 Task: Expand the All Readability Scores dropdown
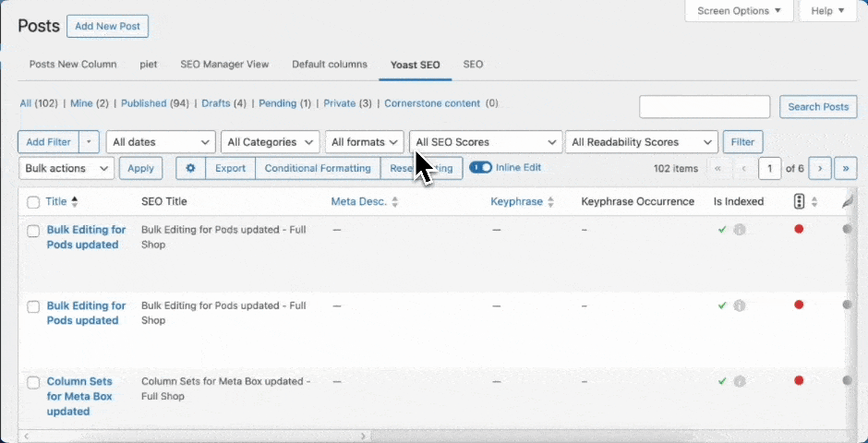click(642, 142)
